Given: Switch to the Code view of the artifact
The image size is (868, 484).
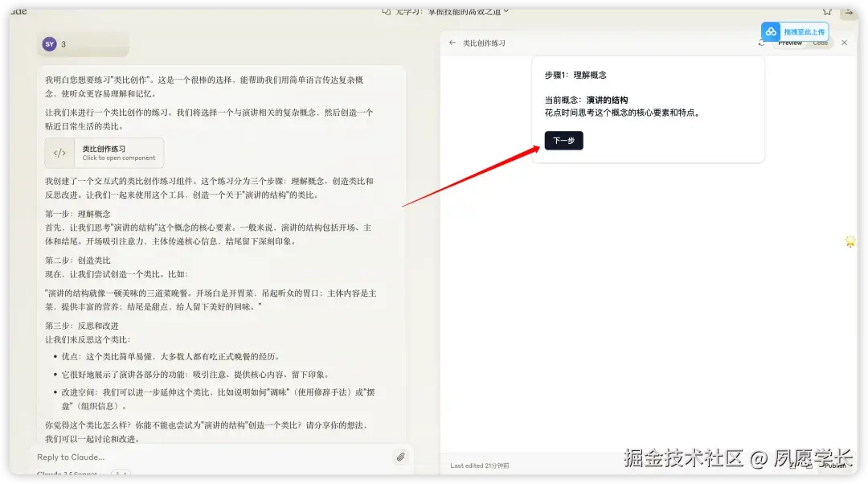Looking at the screenshot, I should tap(820, 43).
